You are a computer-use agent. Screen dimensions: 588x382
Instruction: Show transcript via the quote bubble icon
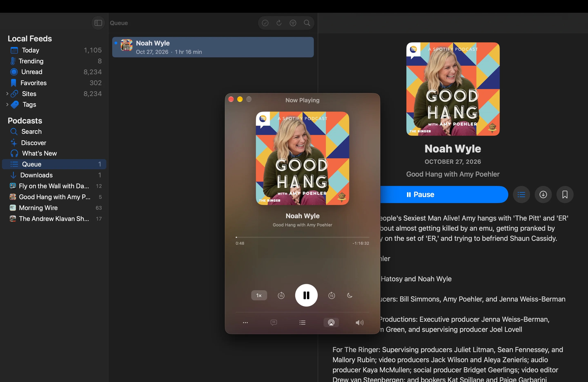274,322
